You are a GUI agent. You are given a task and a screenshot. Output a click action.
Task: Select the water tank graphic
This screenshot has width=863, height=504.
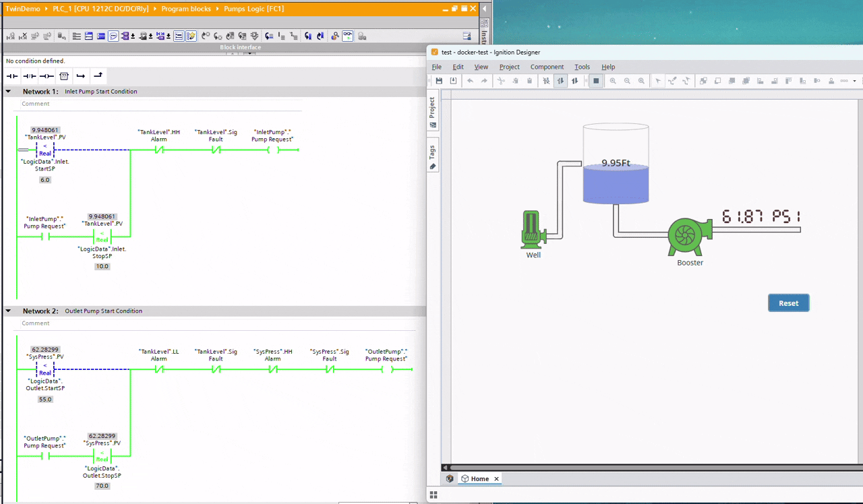coord(616,164)
